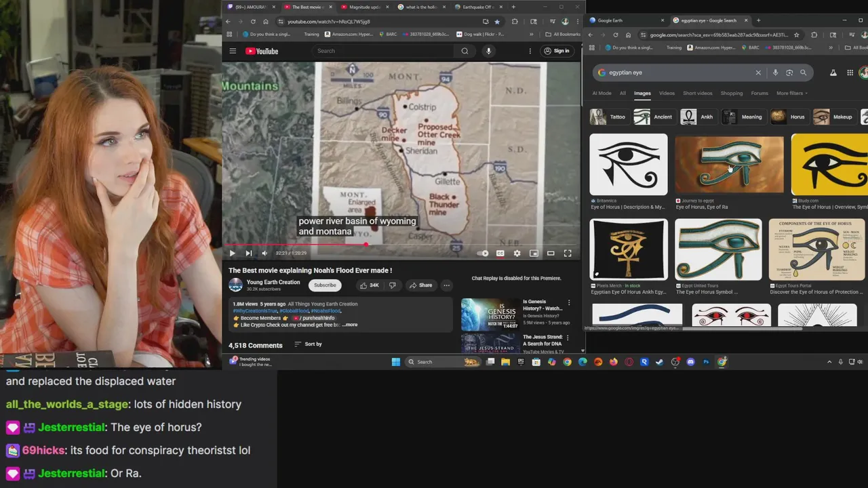Open Task View on the taskbar
The width and height of the screenshot is (868, 488).
click(x=490, y=362)
